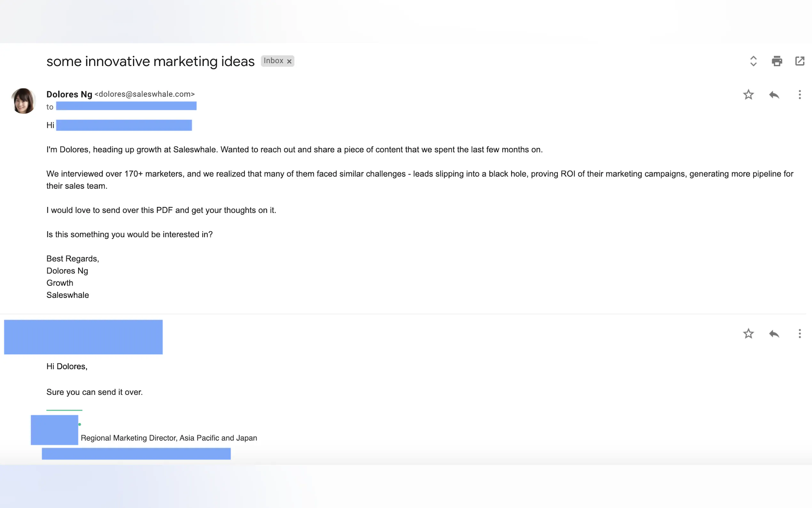Click the redacted recipient after "to"

[126, 106]
